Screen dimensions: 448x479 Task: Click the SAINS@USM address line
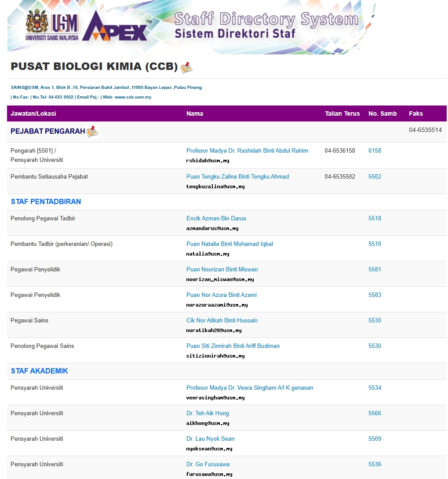click(x=106, y=88)
